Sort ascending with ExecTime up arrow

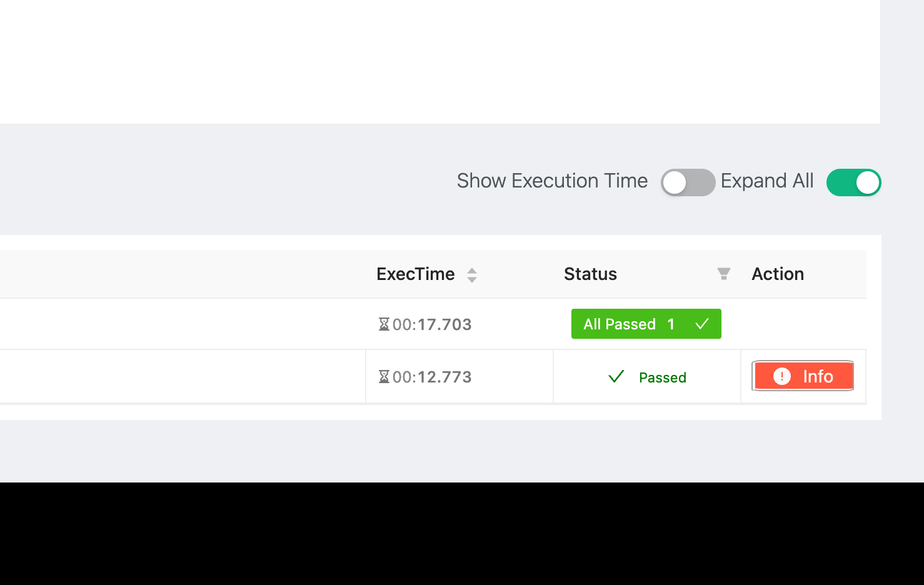(x=472, y=271)
